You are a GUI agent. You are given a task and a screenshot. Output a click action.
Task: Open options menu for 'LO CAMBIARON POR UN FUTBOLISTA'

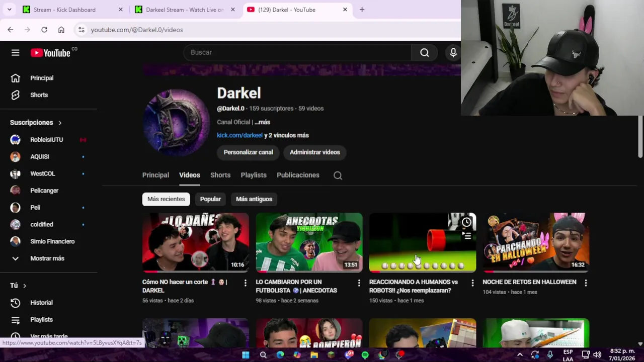[359, 283]
